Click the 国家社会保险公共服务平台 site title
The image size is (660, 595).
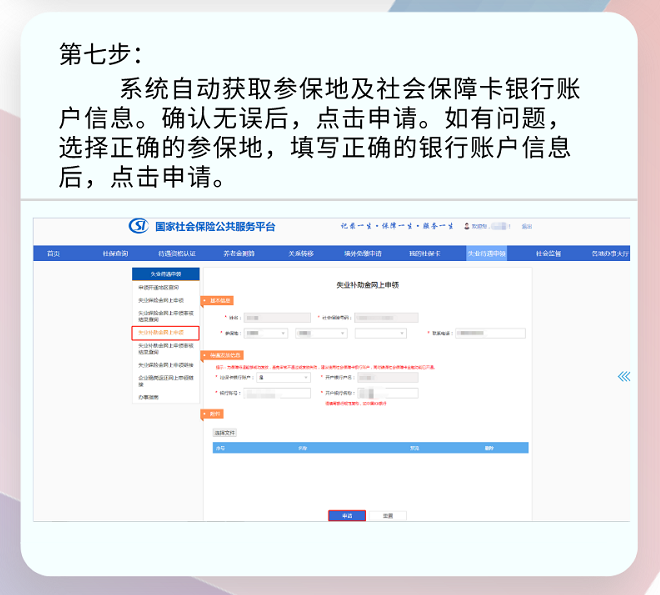pos(215,227)
